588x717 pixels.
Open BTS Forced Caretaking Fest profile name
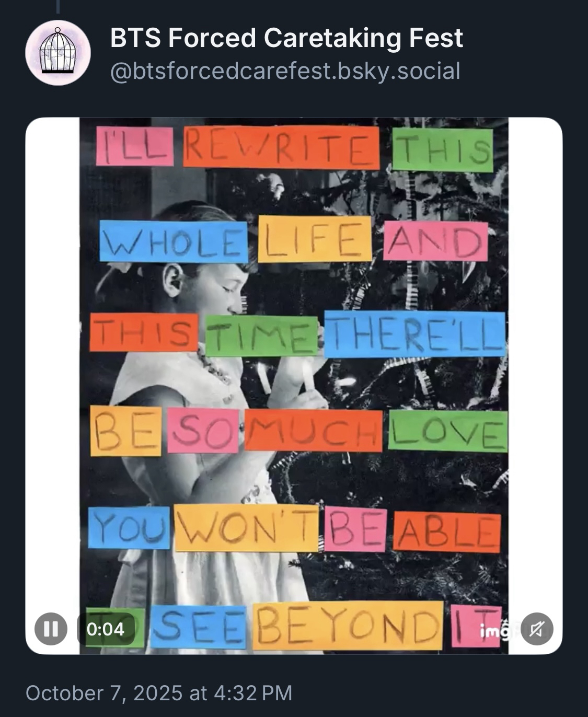point(286,38)
